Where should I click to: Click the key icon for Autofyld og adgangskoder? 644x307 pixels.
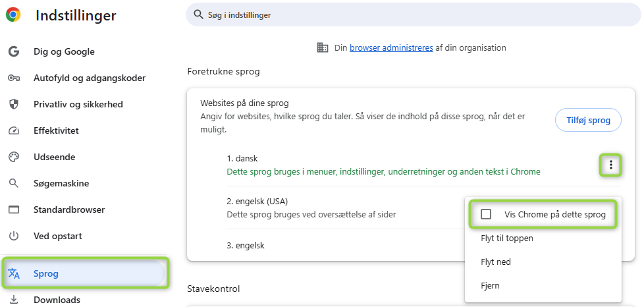click(x=14, y=78)
